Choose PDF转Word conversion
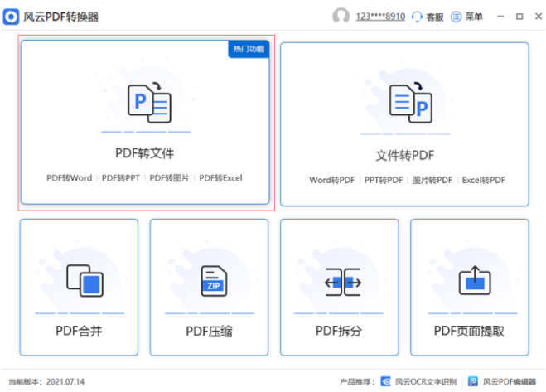The height and width of the screenshot is (392, 546). pos(70,178)
